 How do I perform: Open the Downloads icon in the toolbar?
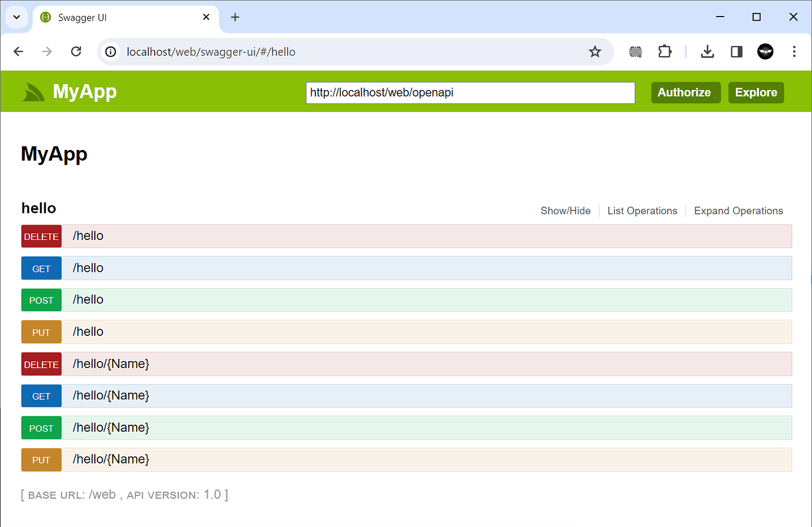tap(707, 51)
